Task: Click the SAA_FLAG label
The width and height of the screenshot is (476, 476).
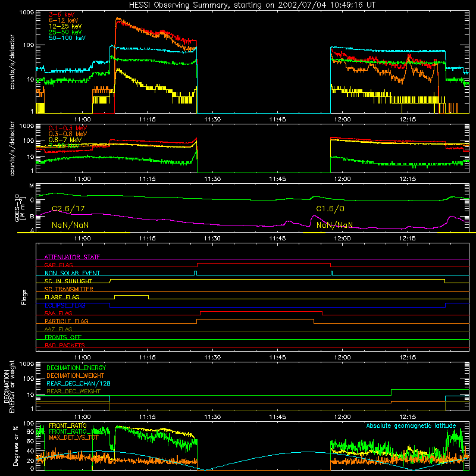Action: tap(58, 313)
